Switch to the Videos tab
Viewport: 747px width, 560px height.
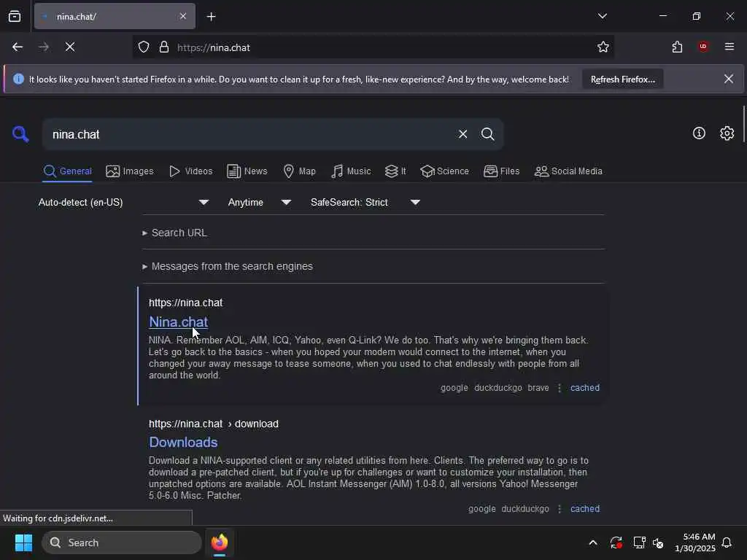[191, 171]
